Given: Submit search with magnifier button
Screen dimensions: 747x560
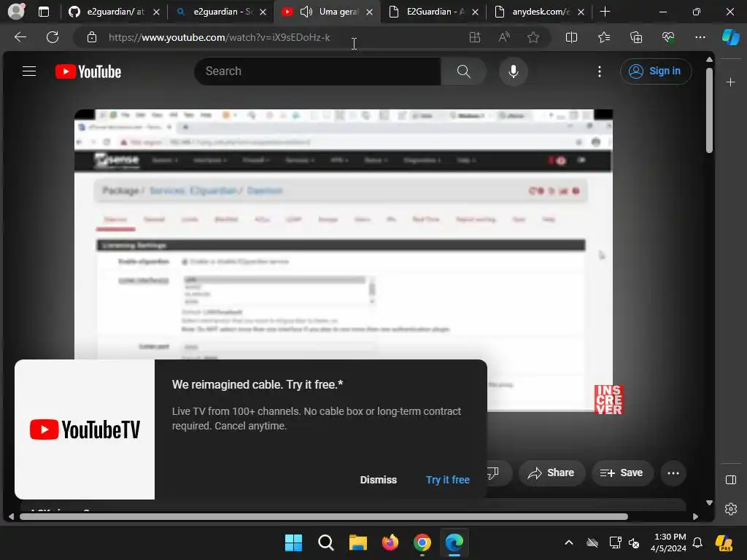Looking at the screenshot, I should coord(463,71).
